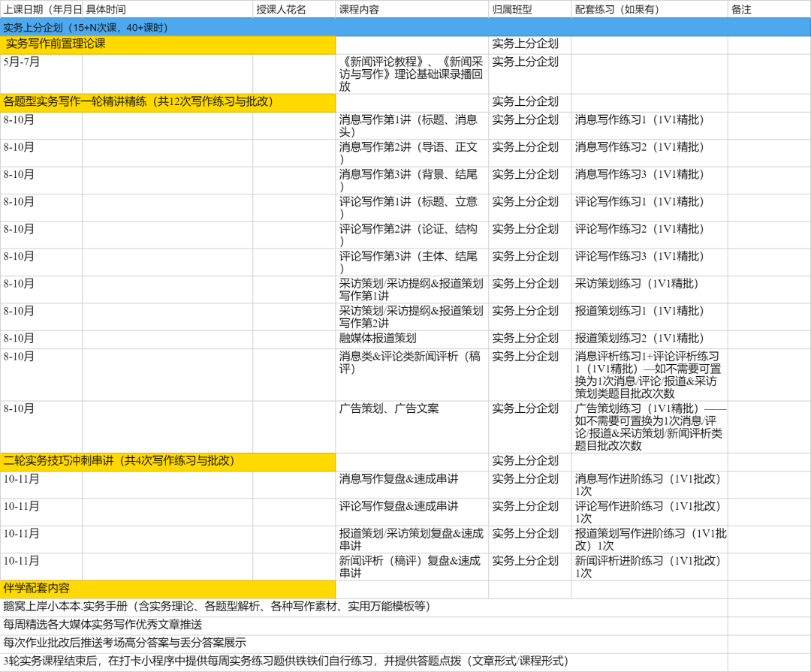Select the 消息写作练习2（1V1精批） cell
Screen dimensions: 811x672
click(650, 153)
